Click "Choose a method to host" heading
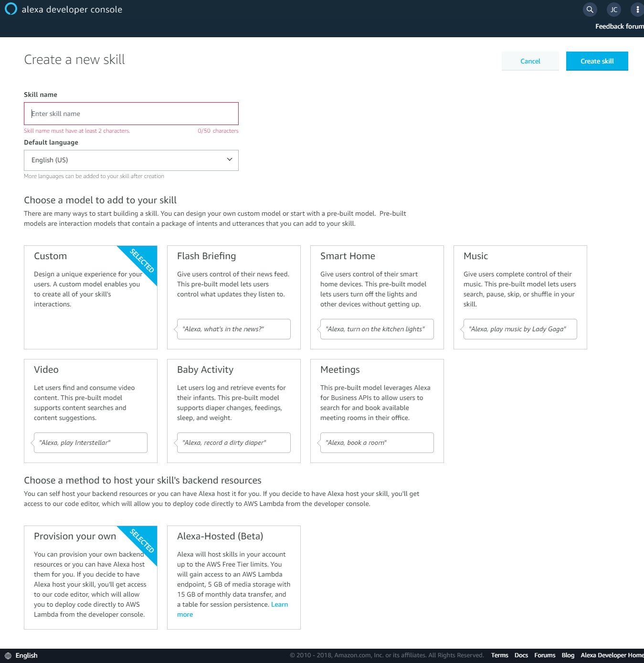This screenshot has width=644, height=663. [x=143, y=480]
